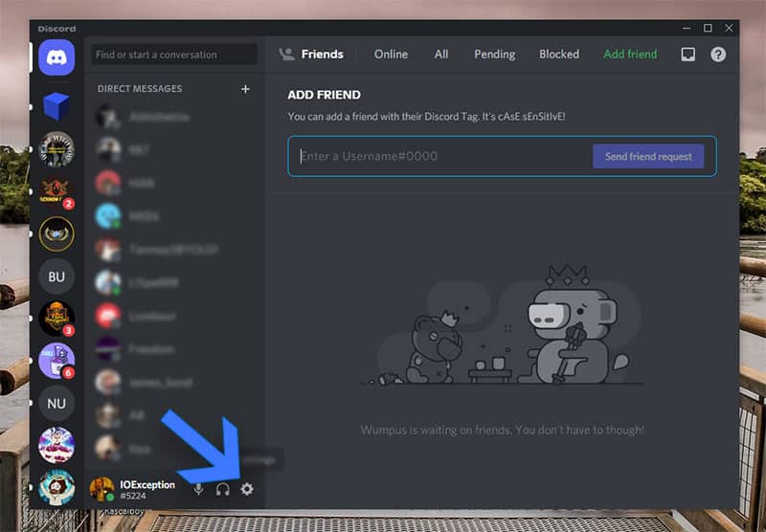766x532 pixels.
Task: Open the BU server
Action: (56, 277)
